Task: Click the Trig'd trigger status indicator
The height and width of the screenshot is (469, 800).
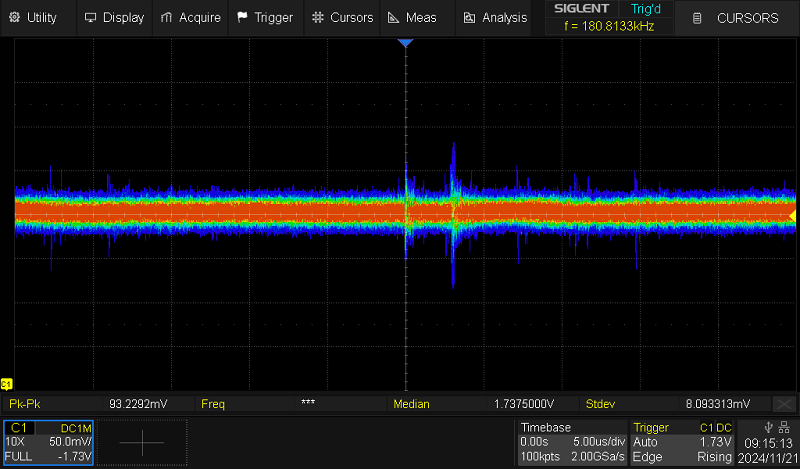Action: pyautogui.click(x=647, y=9)
